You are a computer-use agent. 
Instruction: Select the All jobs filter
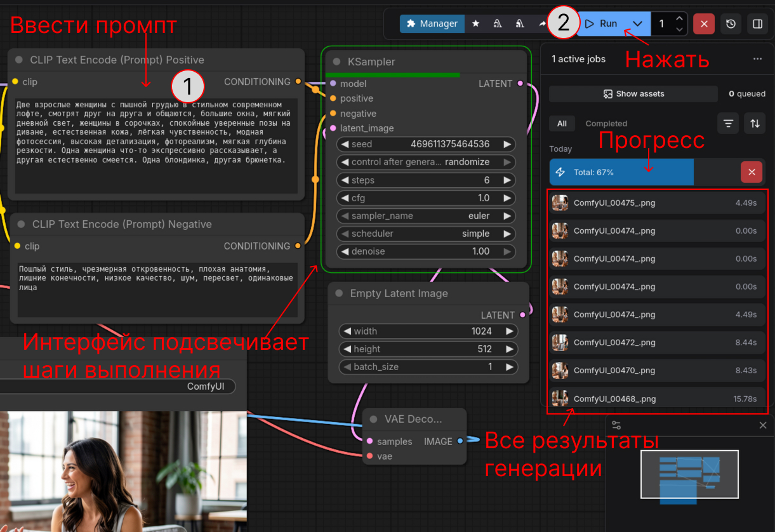coord(562,123)
